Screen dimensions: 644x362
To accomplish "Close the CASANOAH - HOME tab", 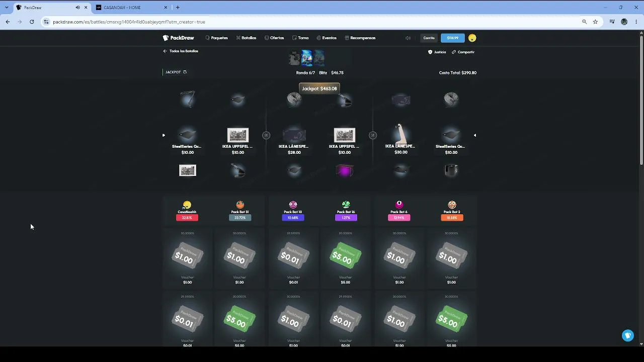I will (166, 8).
